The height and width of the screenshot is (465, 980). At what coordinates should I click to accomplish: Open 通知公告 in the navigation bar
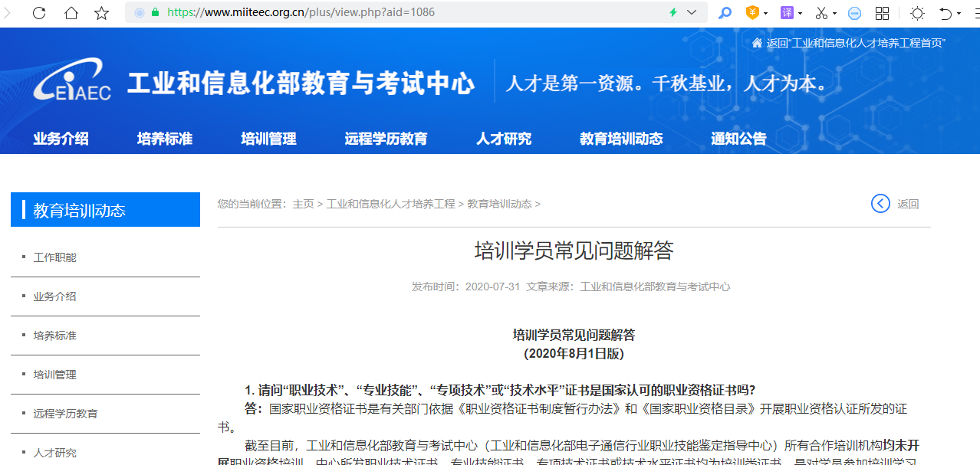pos(738,139)
